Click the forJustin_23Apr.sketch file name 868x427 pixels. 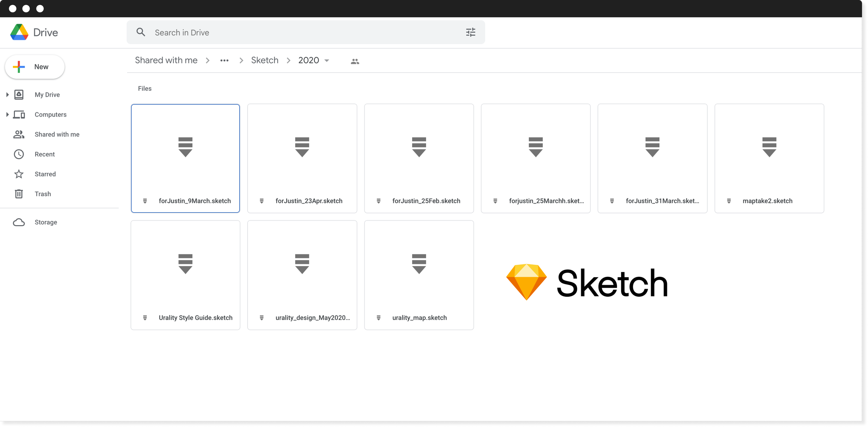(x=309, y=201)
